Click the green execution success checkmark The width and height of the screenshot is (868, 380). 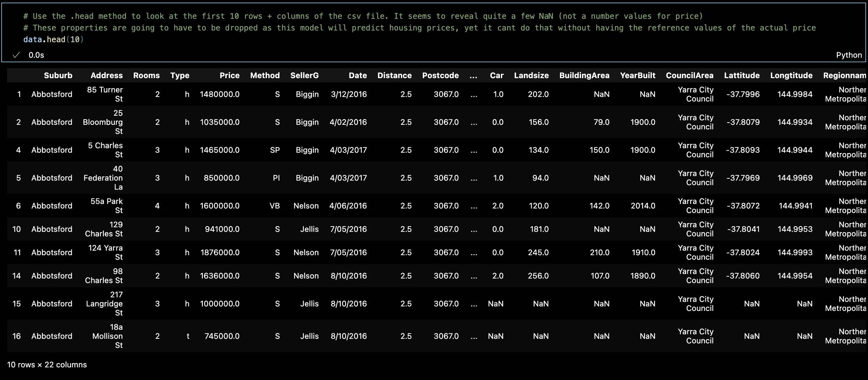[x=16, y=55]
